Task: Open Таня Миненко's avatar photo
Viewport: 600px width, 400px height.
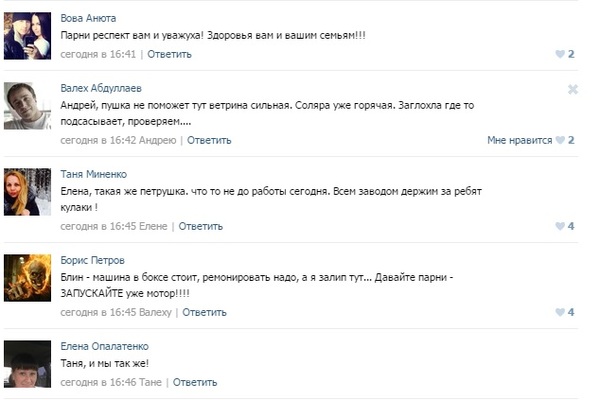Action: (27, 191)
